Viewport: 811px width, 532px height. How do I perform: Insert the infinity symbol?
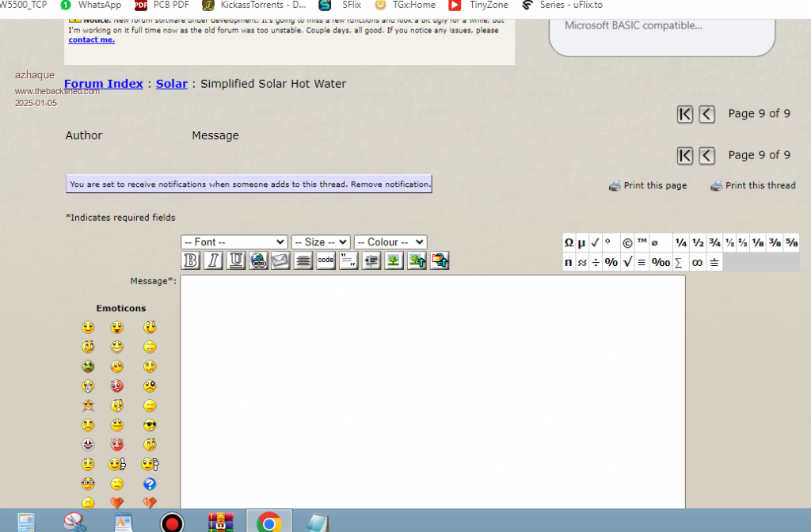(x=697, y=262)
